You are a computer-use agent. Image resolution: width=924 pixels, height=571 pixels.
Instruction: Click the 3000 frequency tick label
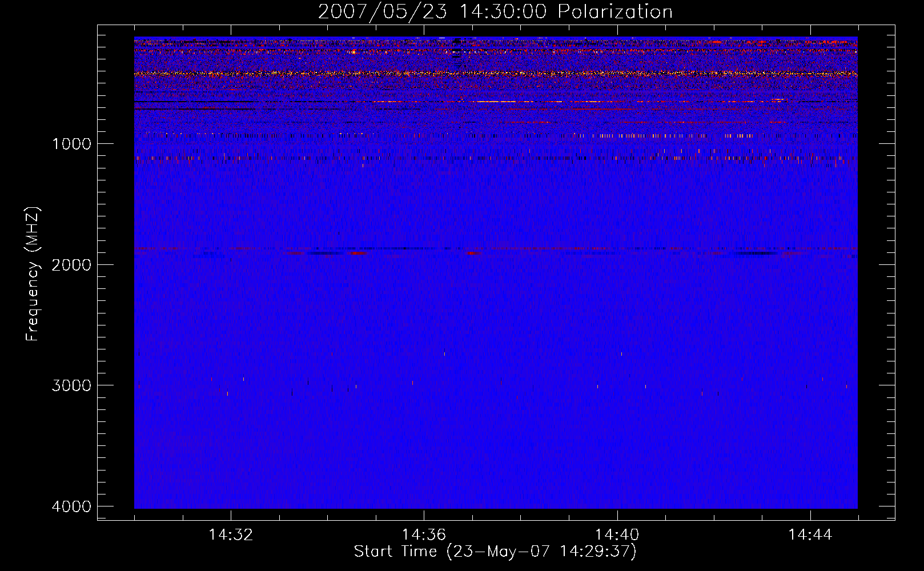point(71,385)
